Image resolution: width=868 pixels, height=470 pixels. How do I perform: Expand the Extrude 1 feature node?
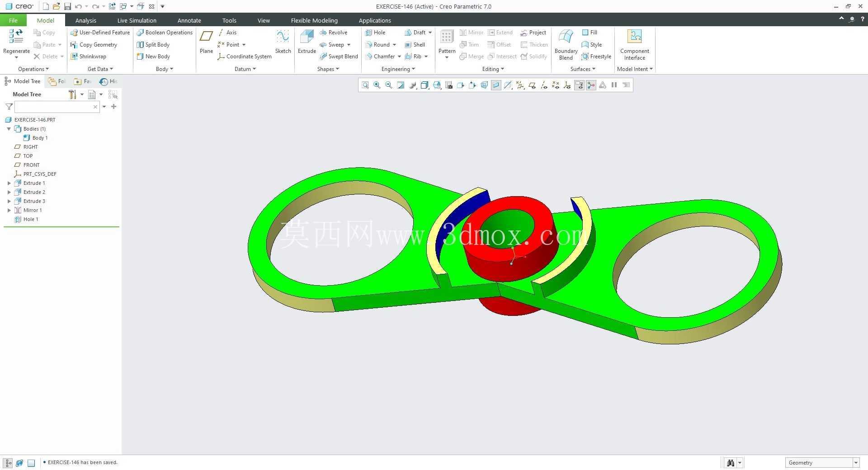[9, 183]
